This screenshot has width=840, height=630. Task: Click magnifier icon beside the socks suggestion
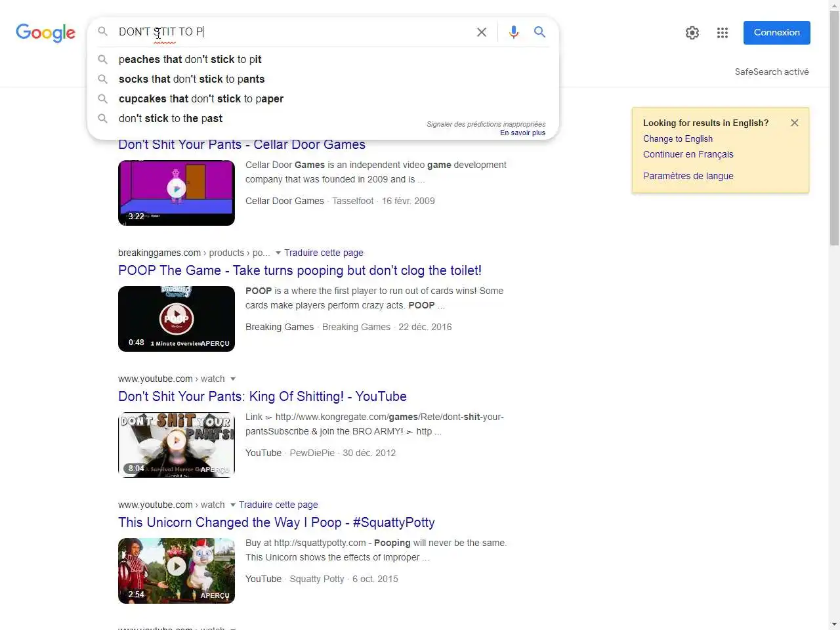pyautogui.click(x=103, y=79)
